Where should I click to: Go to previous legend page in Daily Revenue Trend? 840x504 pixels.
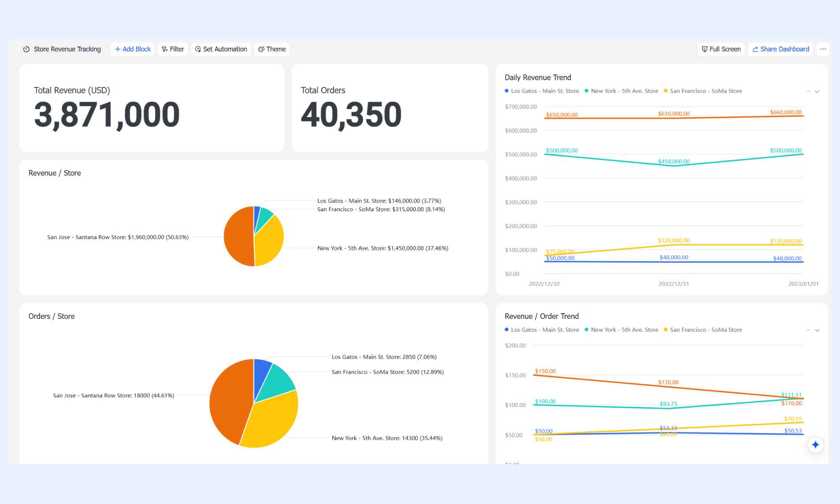(x=808, y=91)
